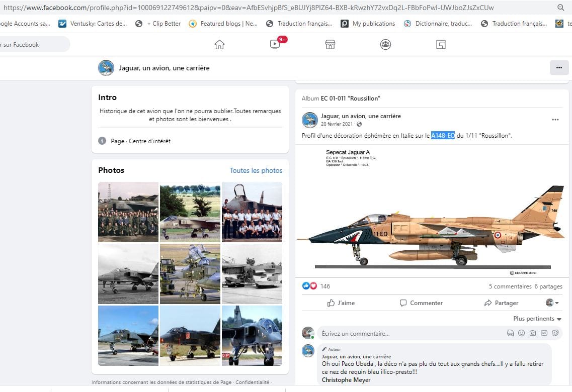Image resolution: width=572 pixels, height=392 pixels.
Task: Open the post's three-dot options menu
Action: point(555,120)
